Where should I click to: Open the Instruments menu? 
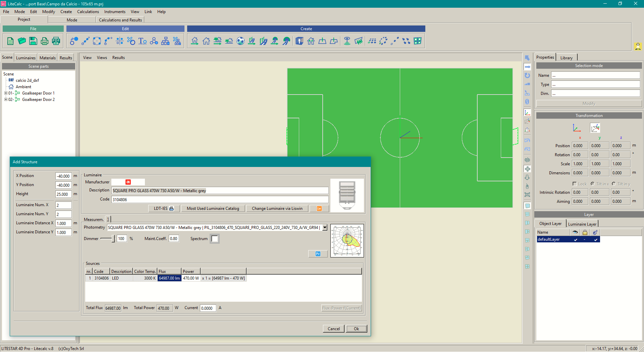point(115,12)
